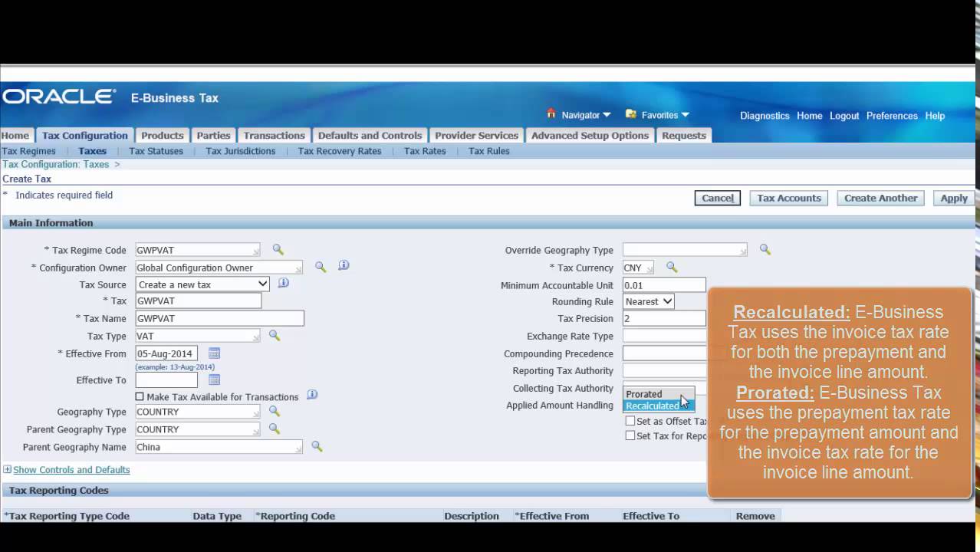Open the Parties tab
Screen dimensions: 980x552
pyautogui.click(x=213, y=135)
